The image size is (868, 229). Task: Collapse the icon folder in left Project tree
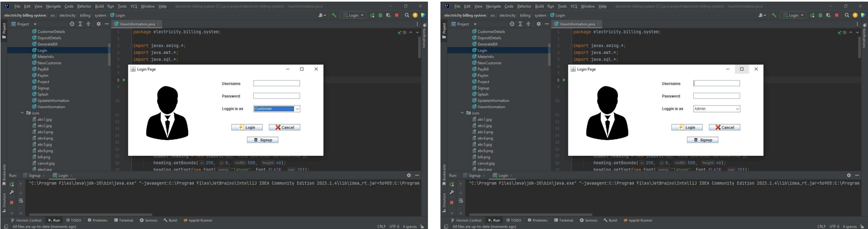[23, 113]
